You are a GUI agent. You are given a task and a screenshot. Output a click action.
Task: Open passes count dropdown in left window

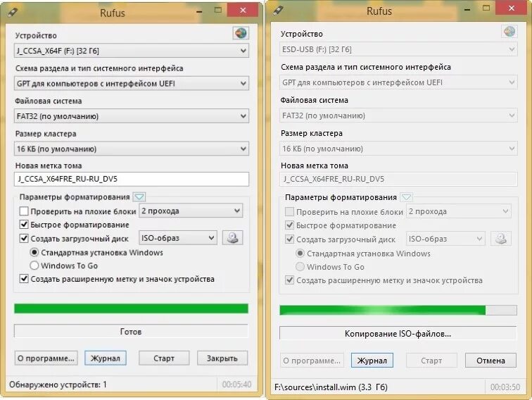click(191, 211)
